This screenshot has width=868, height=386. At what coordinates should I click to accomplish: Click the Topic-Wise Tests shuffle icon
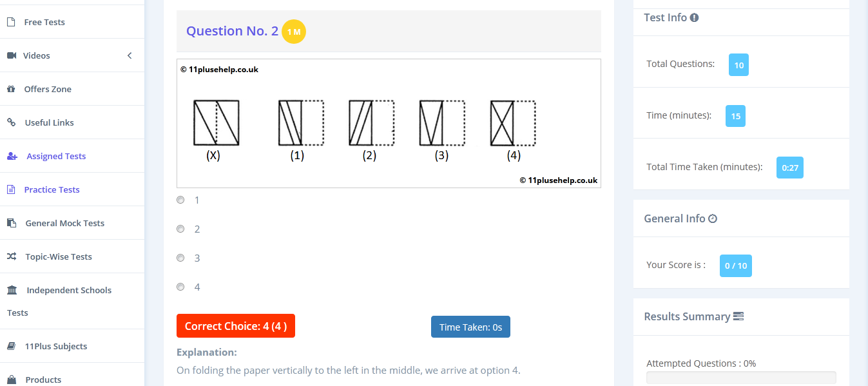(x=12, y=256)
